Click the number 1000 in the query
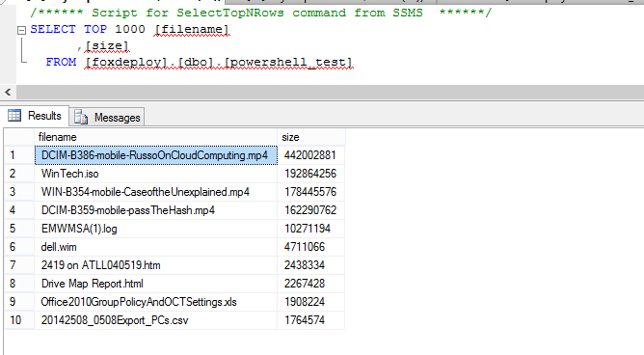 130,29
